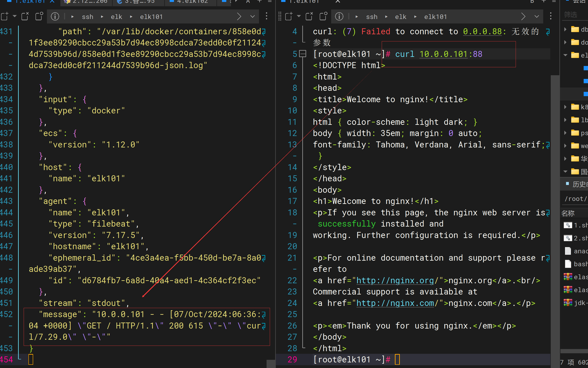
Task: Select elk101 in right pane breadcrumb
Action: click(x=435, y=17)
